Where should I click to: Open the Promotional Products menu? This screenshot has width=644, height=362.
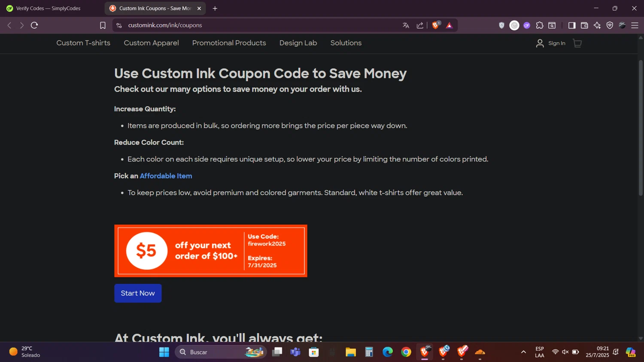[229, 43]
